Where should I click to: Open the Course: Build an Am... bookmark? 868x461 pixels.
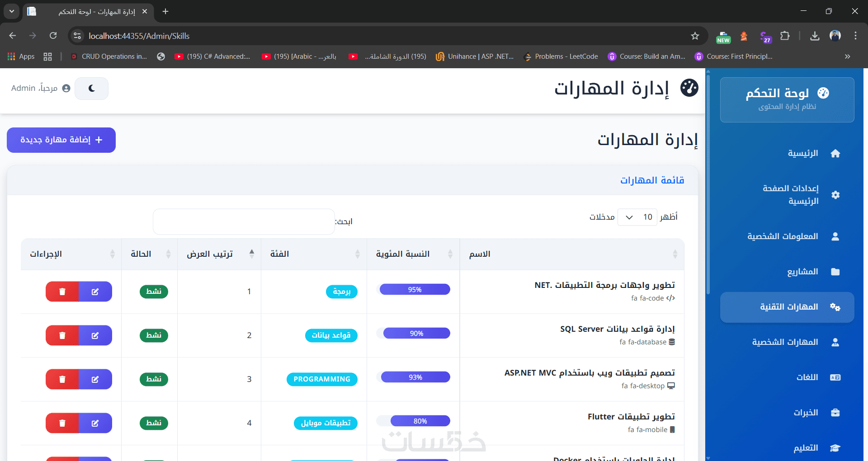(x=646, y=56)
